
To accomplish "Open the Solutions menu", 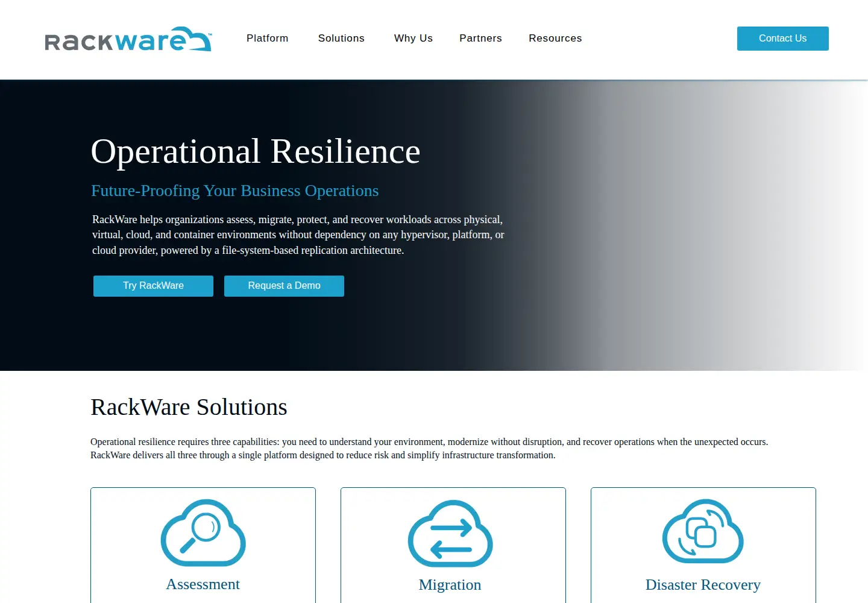I will (x=341, y=38).
